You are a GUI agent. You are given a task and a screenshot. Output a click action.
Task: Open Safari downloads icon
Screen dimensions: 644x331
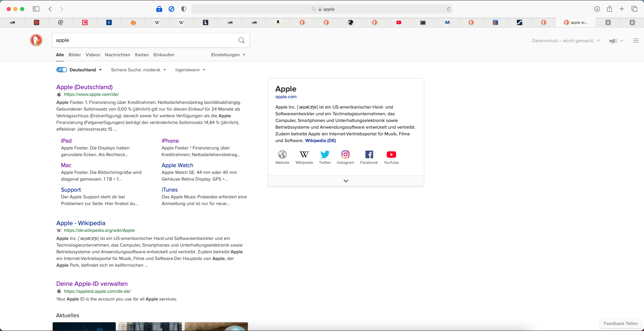point(597,9)
